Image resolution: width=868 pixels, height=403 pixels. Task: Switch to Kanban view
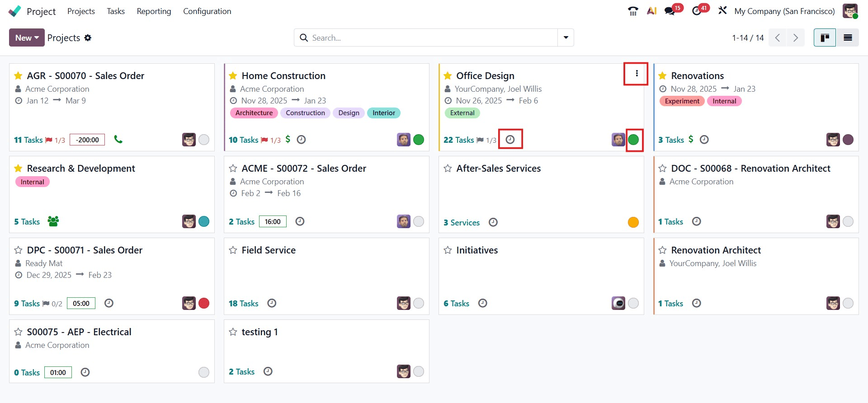[825, 37]
